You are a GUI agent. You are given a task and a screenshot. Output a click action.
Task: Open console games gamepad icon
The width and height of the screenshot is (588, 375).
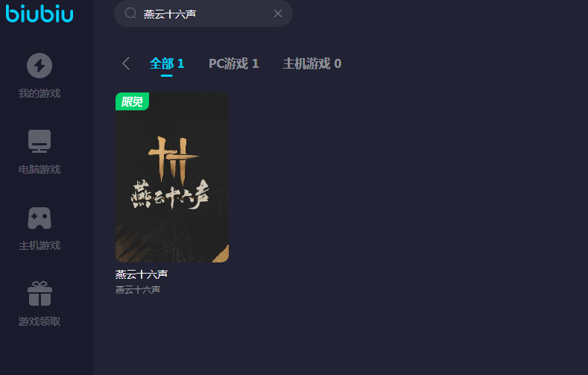(x=39, y=218)
